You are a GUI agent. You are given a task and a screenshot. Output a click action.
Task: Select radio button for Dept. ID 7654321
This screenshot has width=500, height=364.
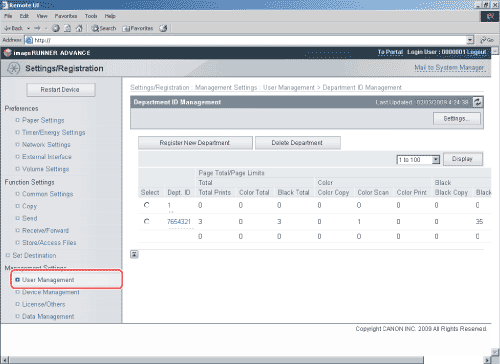coord(146,221)
